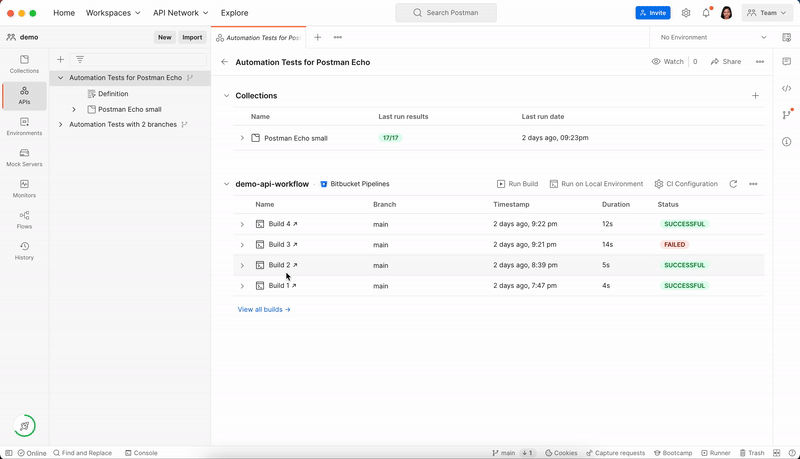This screenshot has width=800, height=459.
Task: Open Runner in the status bar
Action: click(715, 453)
